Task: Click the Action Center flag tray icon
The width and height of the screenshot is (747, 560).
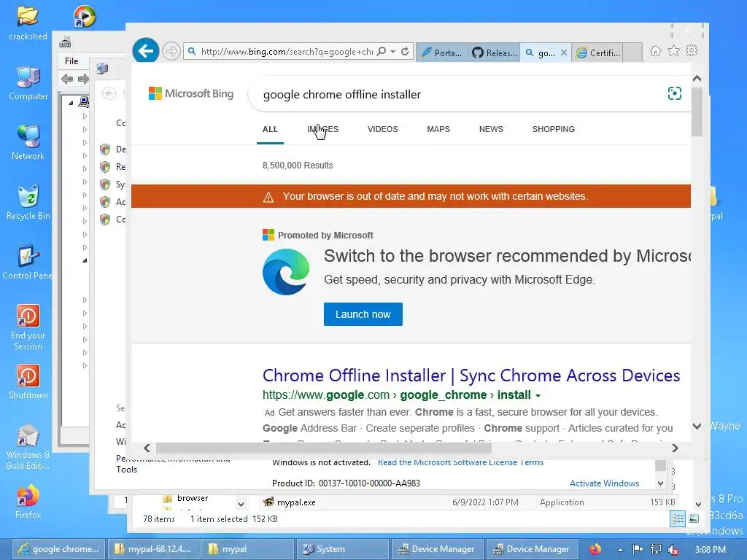Action: click(638, 550)
